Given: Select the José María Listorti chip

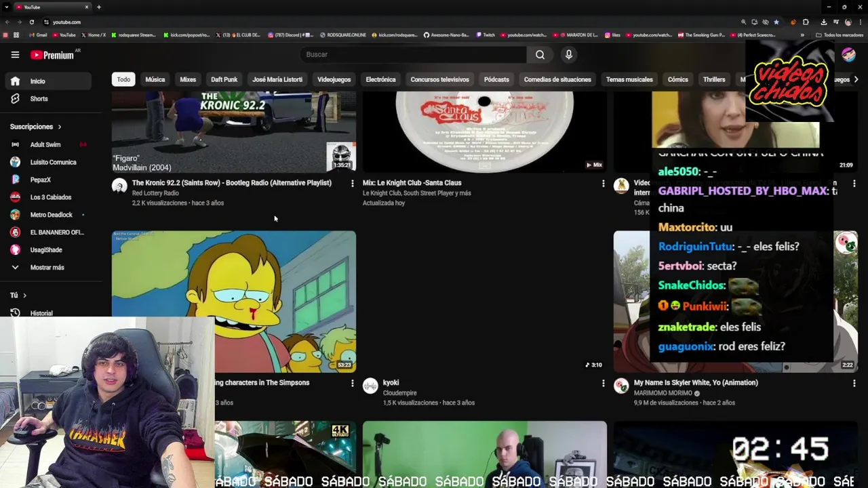Looking at the screenshot, I should pos(277,79).
